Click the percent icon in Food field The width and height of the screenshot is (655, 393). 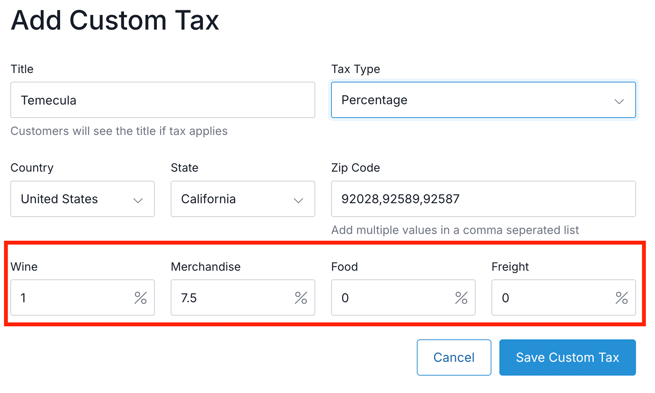coord(461,298)
